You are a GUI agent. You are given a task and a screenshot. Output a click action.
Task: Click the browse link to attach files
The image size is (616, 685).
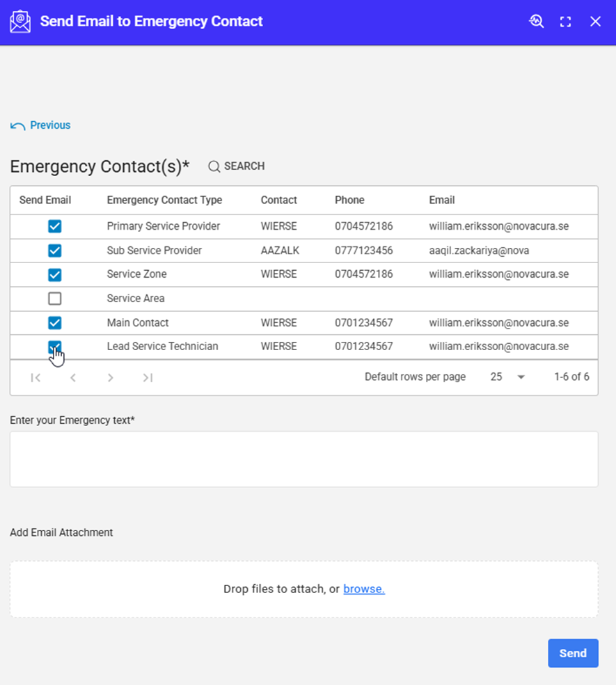pos(363,589)
